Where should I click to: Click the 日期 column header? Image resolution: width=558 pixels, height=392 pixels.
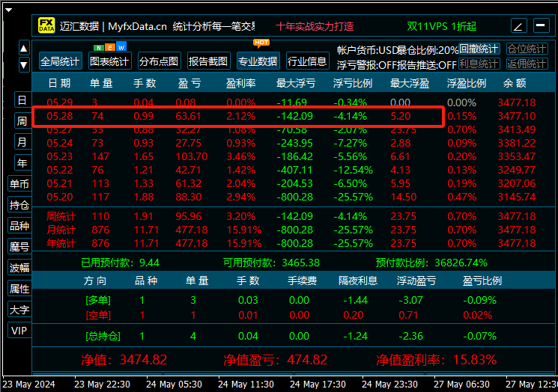[x=60, y=83]
